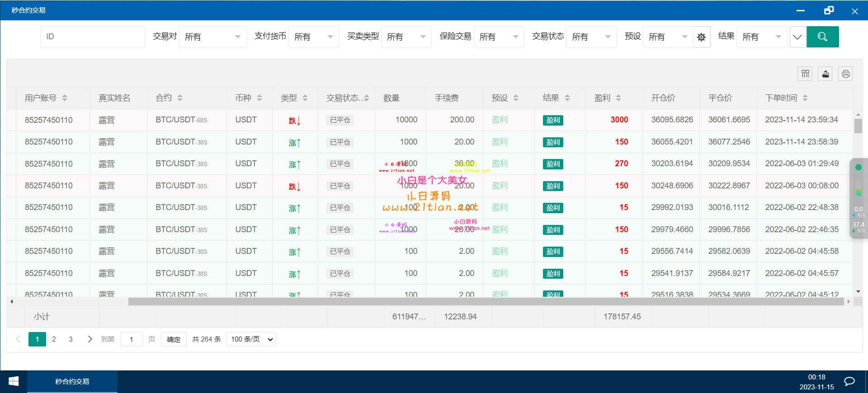Click 盈利 badge in 23:58:39 row

[x=553, y=142]
